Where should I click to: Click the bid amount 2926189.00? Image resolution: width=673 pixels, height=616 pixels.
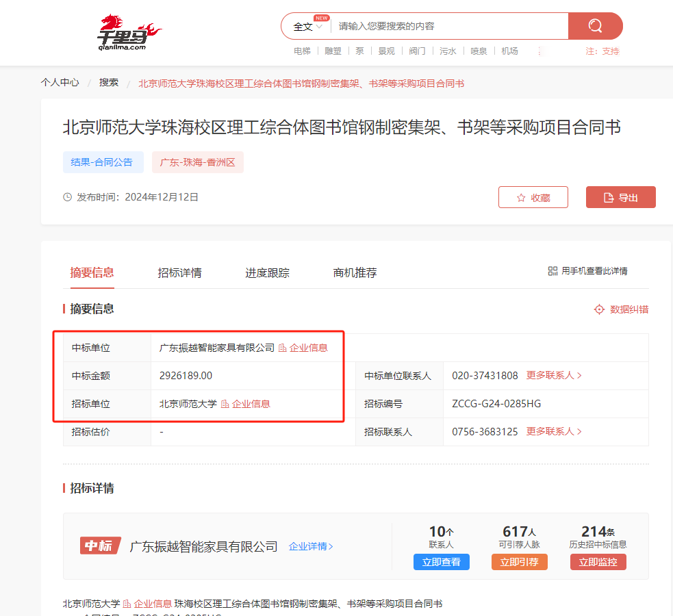[x=186, y=376]
